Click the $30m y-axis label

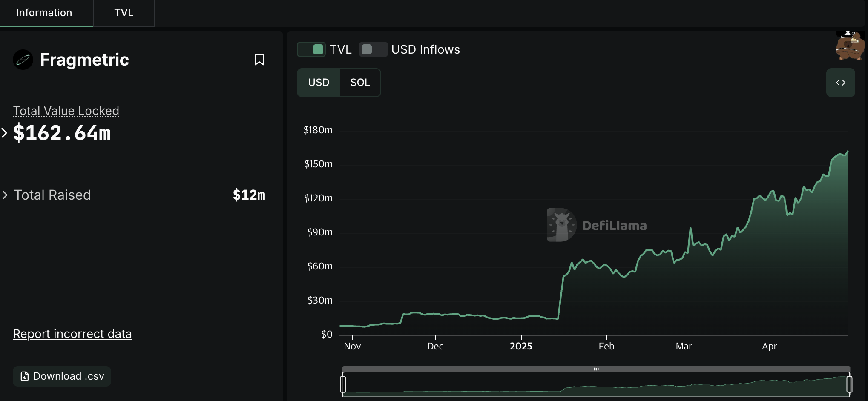(320, 300)
